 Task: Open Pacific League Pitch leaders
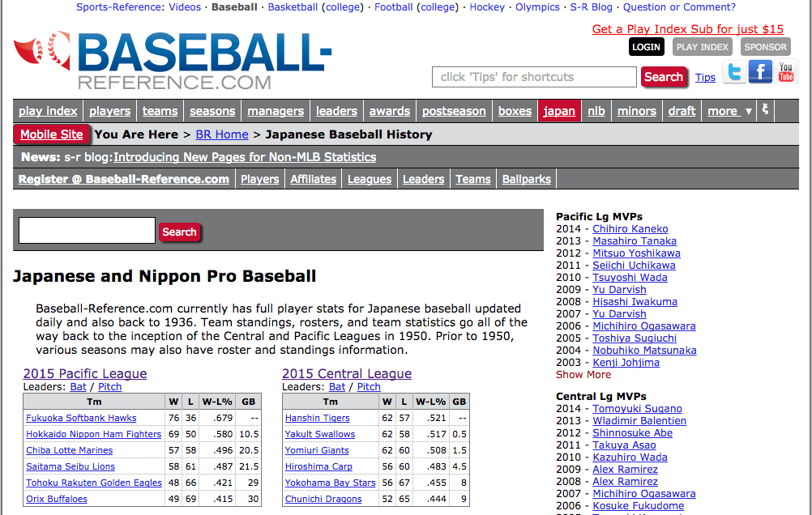[109, 386]
